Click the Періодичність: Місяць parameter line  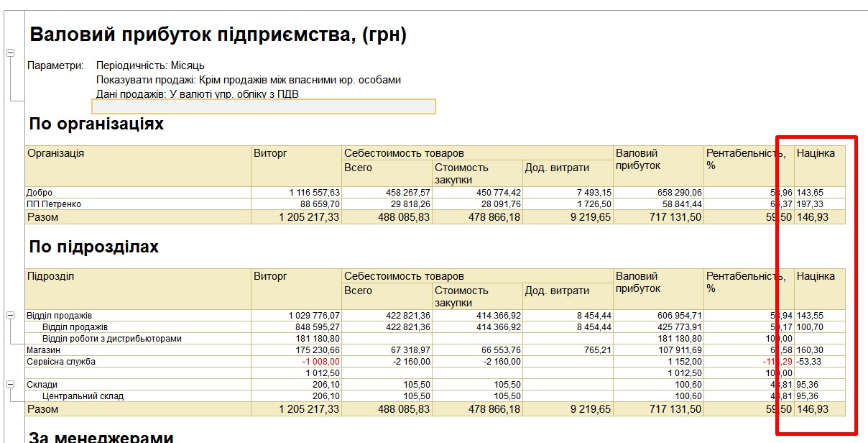[x=150, y=65]
